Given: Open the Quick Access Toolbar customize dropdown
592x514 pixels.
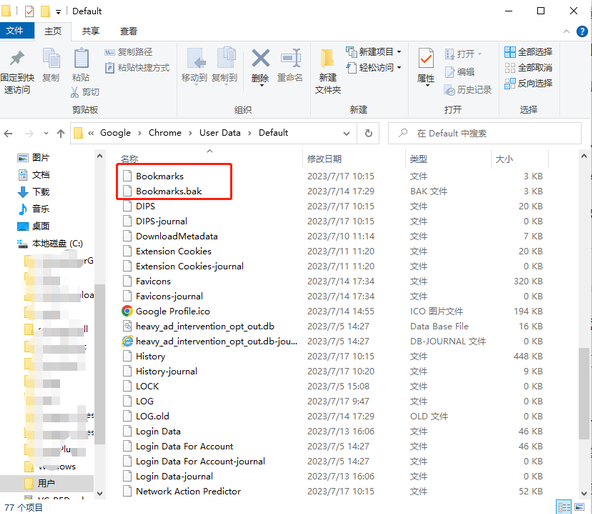Looking at the screenshot, I should 58,12.
